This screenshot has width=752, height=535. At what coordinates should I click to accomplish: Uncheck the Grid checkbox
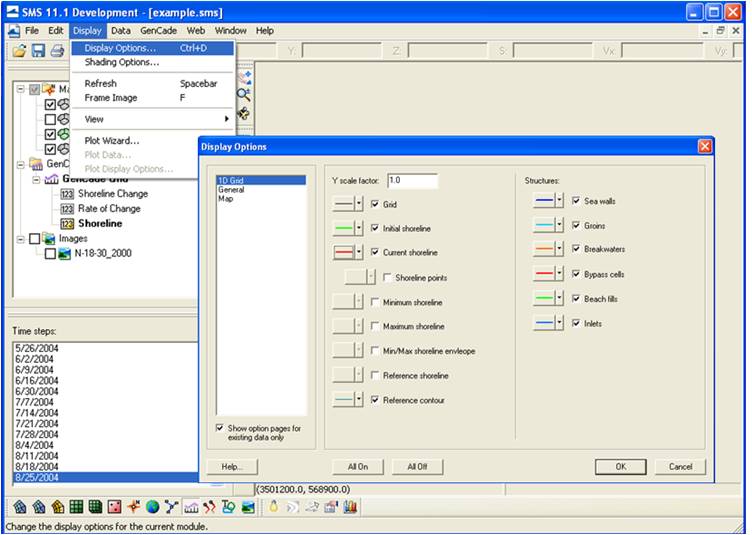(375, 204)
